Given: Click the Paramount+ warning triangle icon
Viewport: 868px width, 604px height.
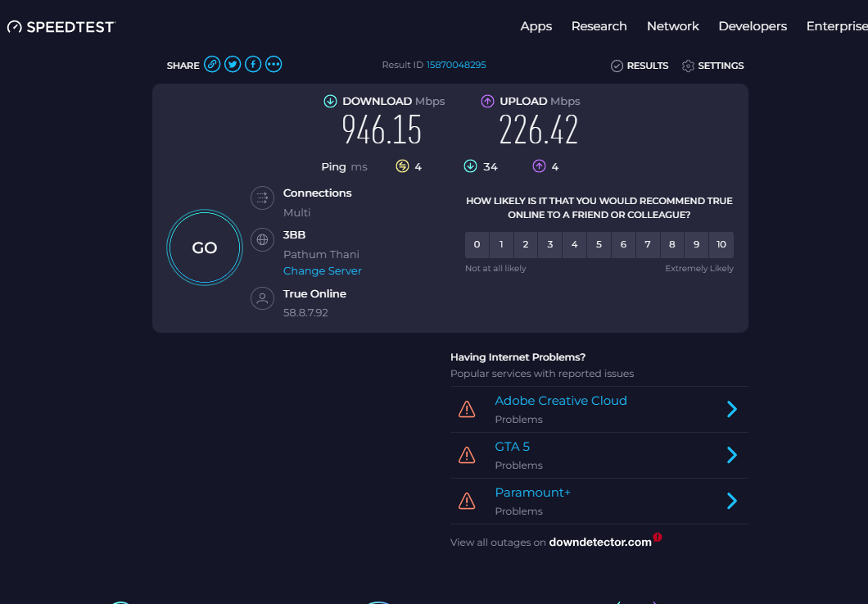Looking at the screenshot, I should point(467,502).
